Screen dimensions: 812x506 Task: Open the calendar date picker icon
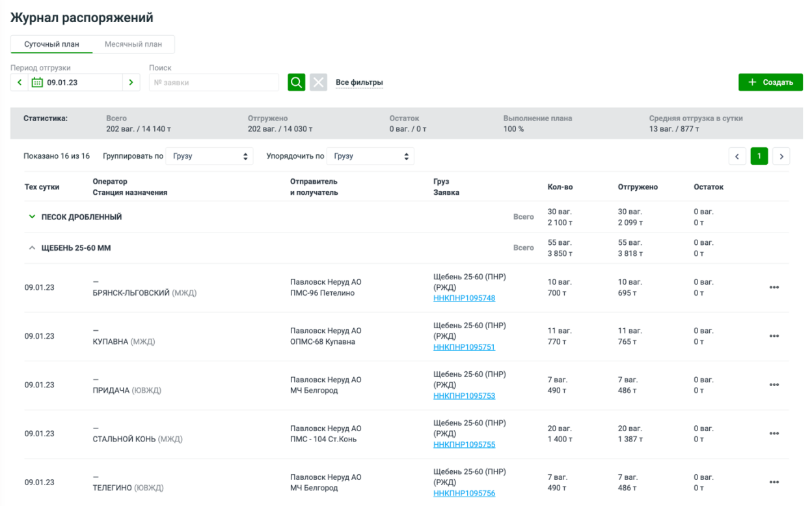click(37, 83)
